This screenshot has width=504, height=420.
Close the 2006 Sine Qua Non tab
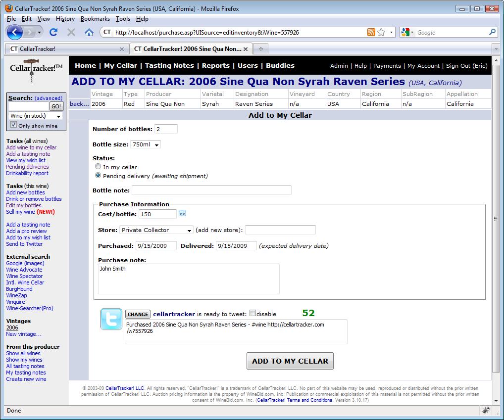tap(246, 49)
